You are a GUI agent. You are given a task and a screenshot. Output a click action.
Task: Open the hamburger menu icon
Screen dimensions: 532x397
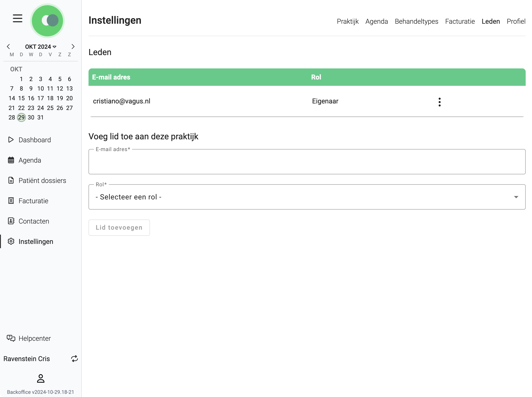click(17, 19)
